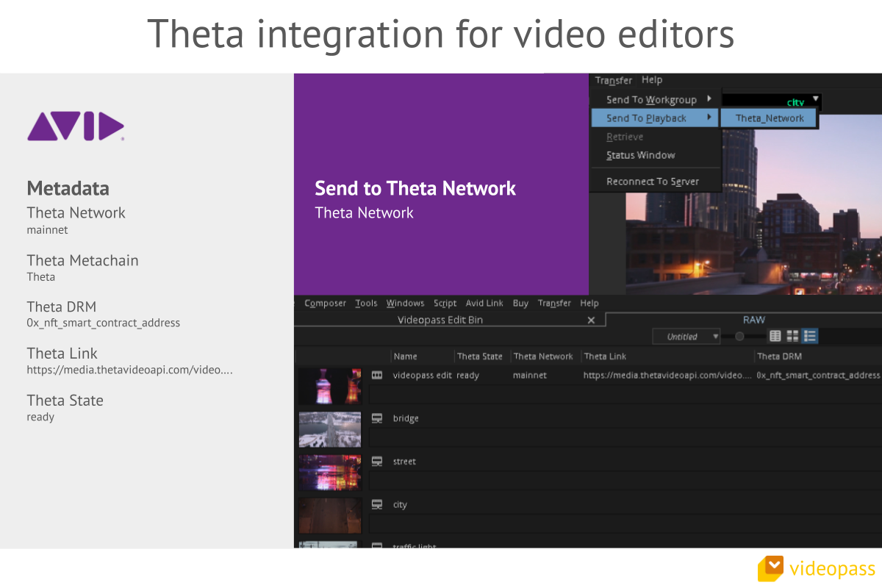Adjust the bin thumbnail size slider
Viewport: 882px width, 588px height.
[739, 337]
